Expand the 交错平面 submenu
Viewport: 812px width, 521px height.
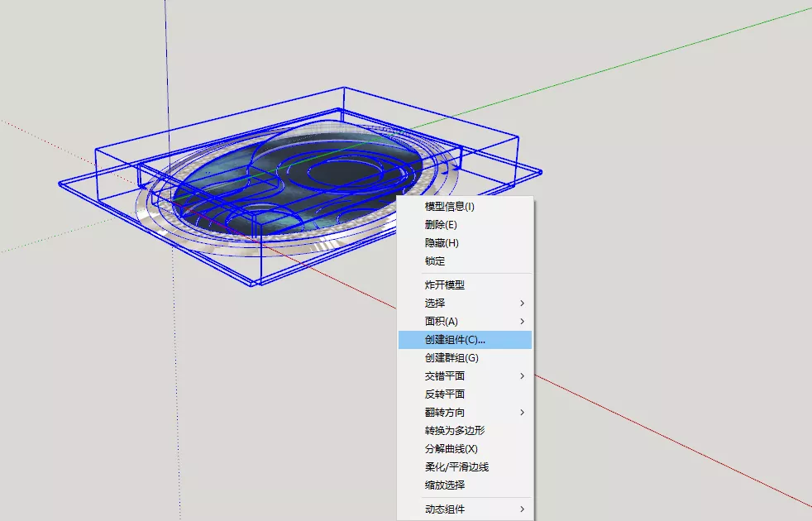445,376
